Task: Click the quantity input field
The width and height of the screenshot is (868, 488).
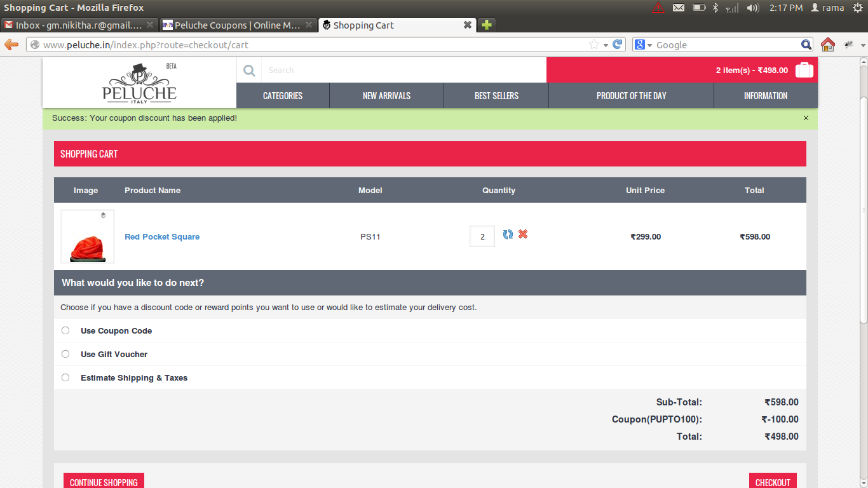Action: pos(482,237)
